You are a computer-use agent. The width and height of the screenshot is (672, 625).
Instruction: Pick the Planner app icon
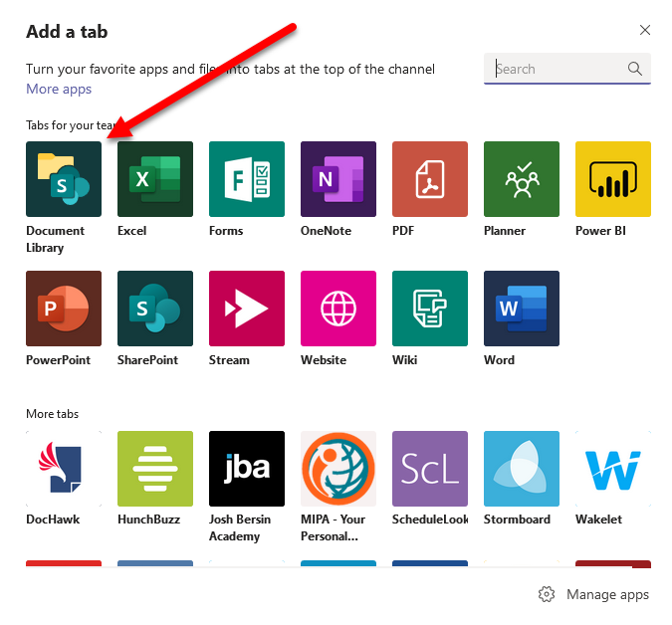pyautogui.click(x=522, y=179)
